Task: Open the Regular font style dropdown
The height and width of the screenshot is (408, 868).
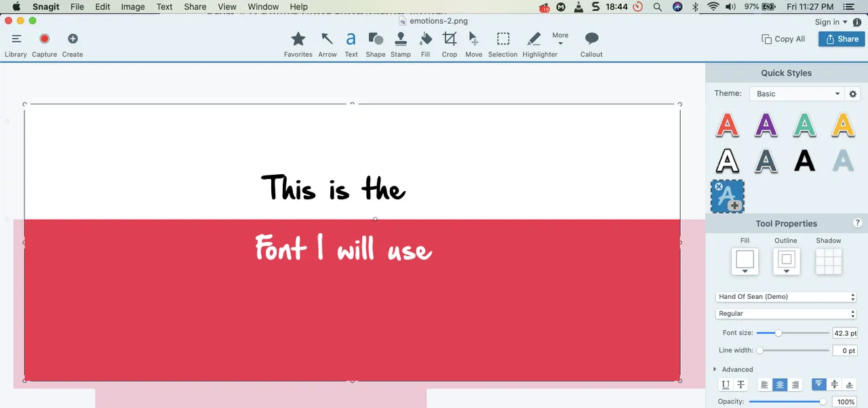Action: click(x=786, y=314)
